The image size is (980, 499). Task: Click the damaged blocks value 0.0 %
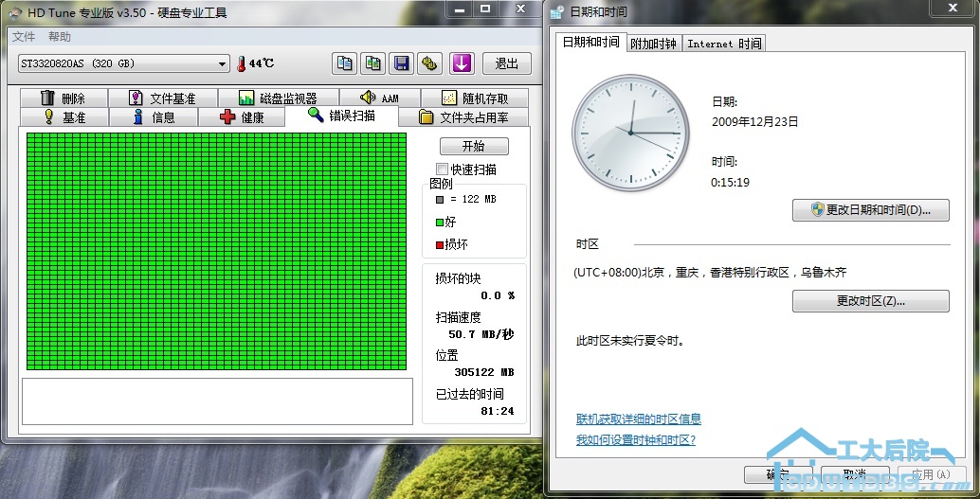click(x=499, y=295)
